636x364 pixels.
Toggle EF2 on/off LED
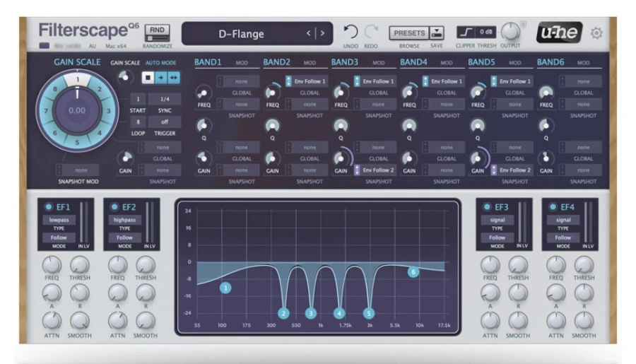pos(114,207)
